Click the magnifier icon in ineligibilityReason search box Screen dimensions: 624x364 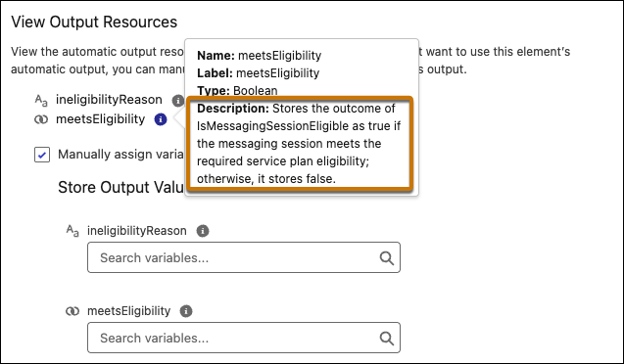(x=386, y=258)
